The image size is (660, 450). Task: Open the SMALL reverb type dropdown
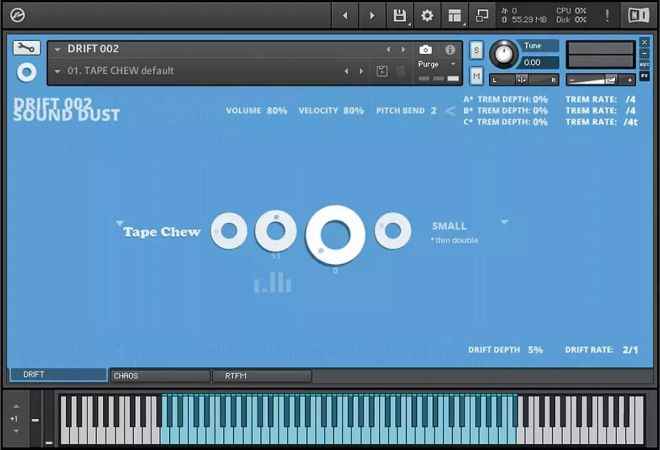pyautogui.click(x=504, y=221)
